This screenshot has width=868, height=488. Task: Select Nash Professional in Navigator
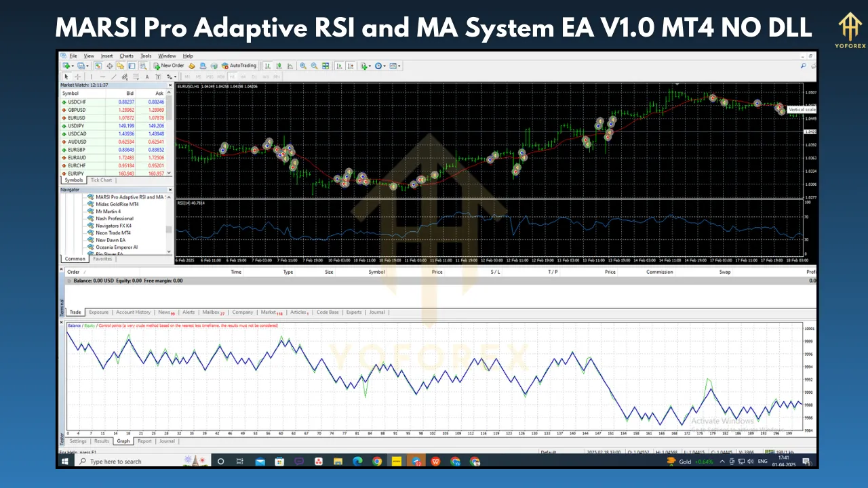114,218
